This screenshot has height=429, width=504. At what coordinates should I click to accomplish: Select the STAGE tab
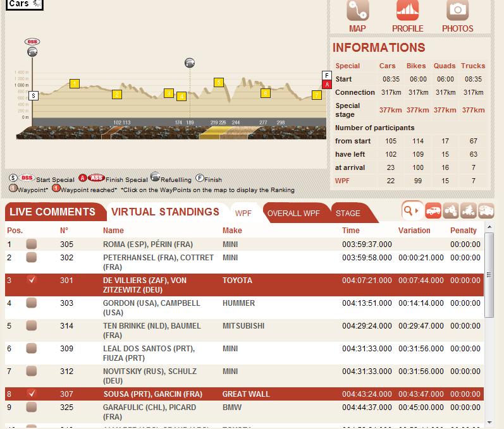pyautogui.click(x=348, y=213)
